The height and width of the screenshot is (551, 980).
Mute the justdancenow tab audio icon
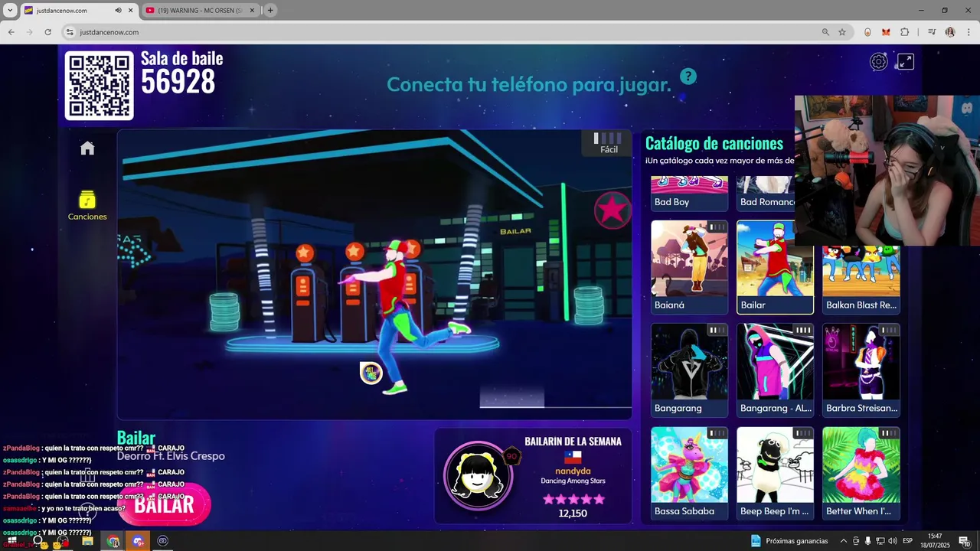pos(118,11)
